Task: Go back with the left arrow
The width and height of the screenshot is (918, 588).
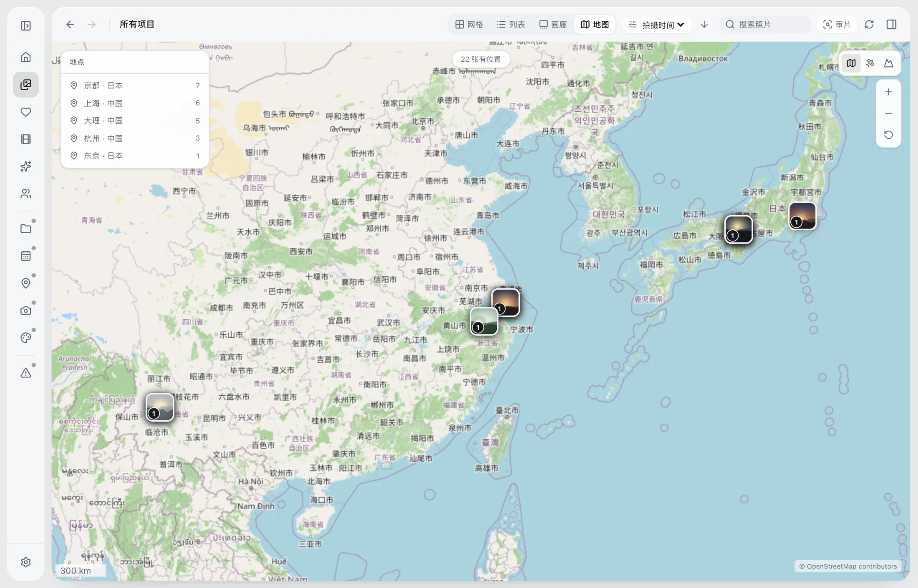Action: click(x=70, y=25)
